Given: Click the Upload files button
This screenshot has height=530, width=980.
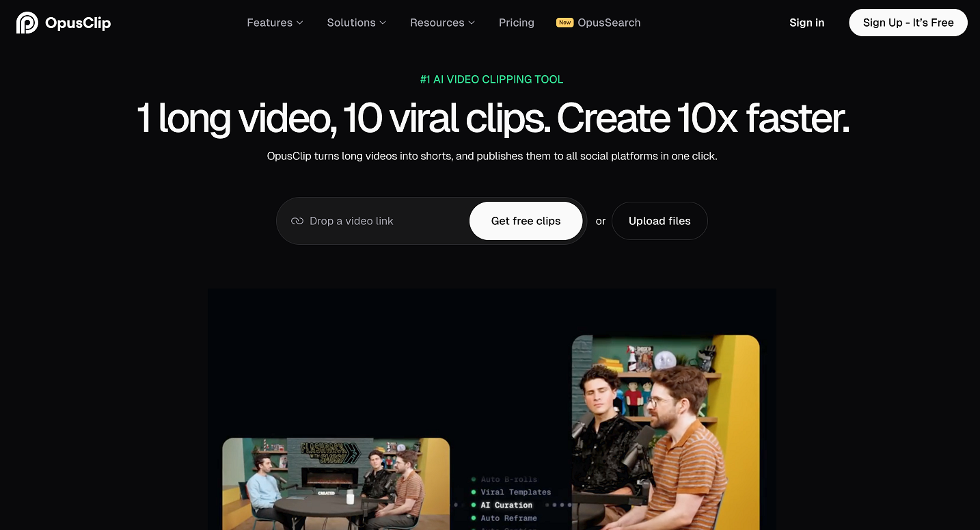Looking at the screenshot, I should click(x=659, y=221).
